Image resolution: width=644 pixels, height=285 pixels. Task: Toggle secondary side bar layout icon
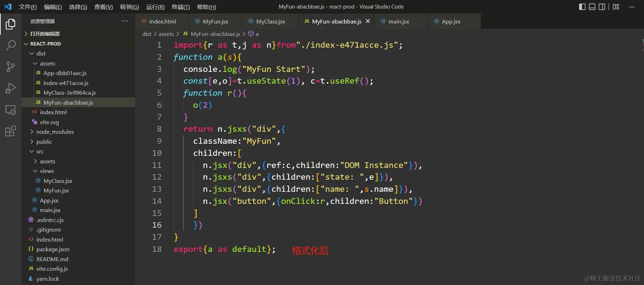[602, 7]
